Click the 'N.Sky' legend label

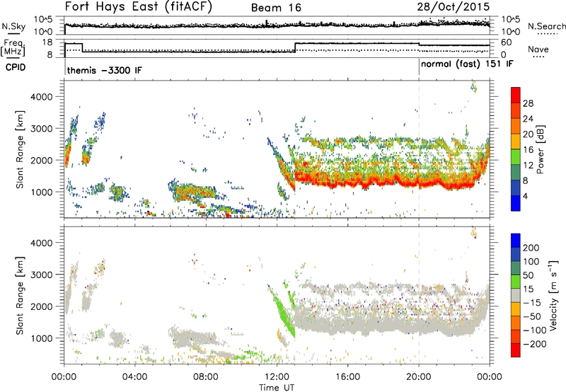[13, 26]
